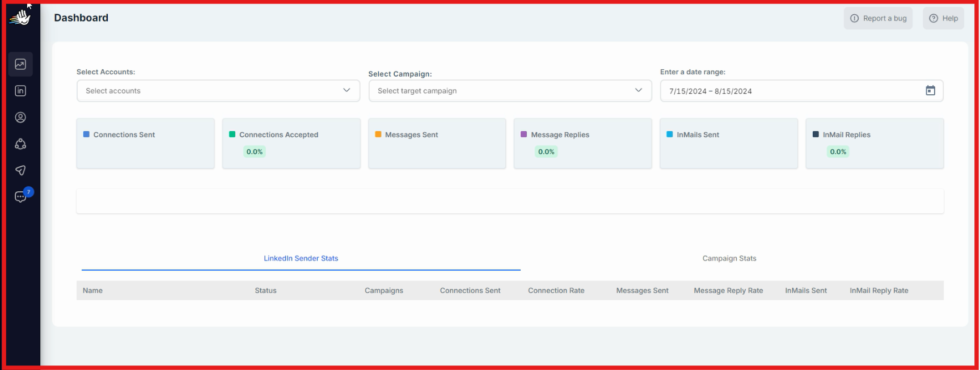
Task: Click the Name column header
Action: (92, 291)
